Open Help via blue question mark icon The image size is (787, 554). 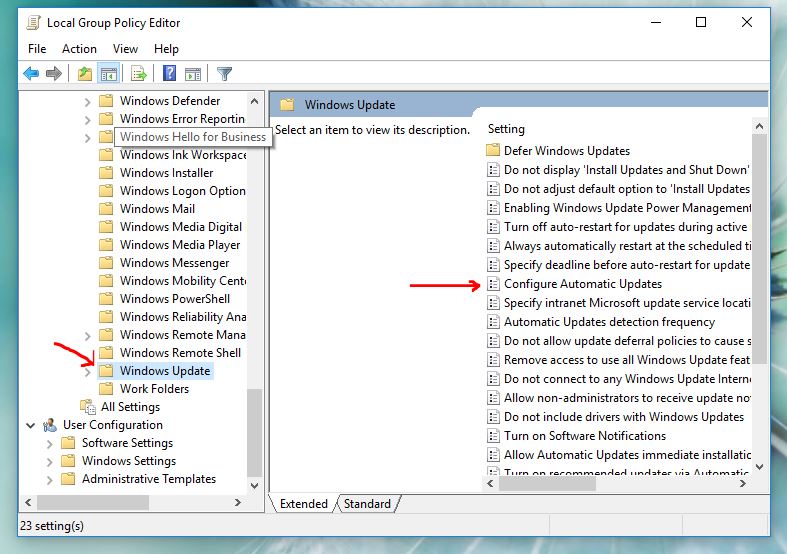[170, 73]
